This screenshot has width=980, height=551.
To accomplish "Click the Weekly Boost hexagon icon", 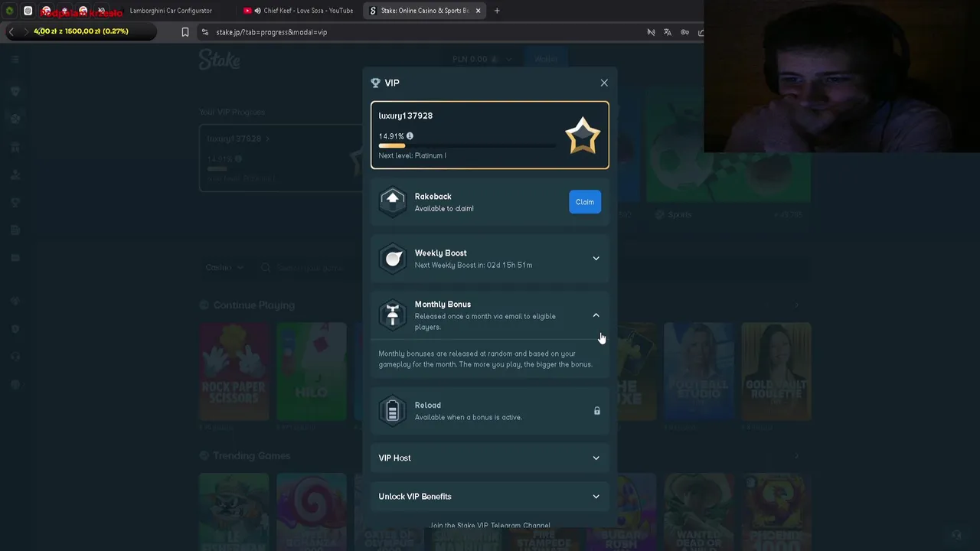I will tap(393, 259).
